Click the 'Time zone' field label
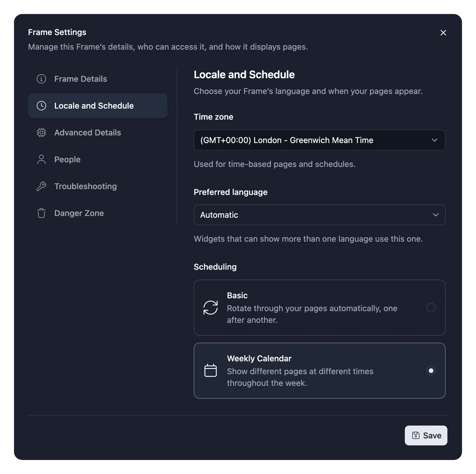Screen dimensions: 476x474 (213, 117)
